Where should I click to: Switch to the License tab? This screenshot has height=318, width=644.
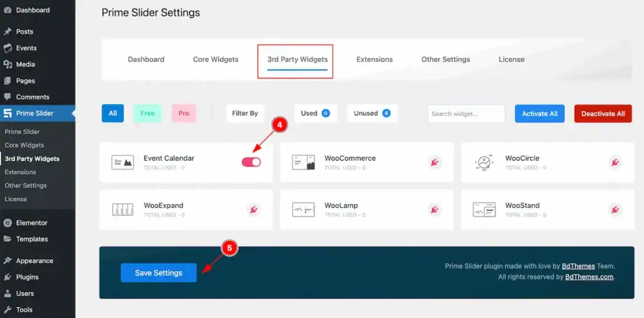click(x=511, y=59)
